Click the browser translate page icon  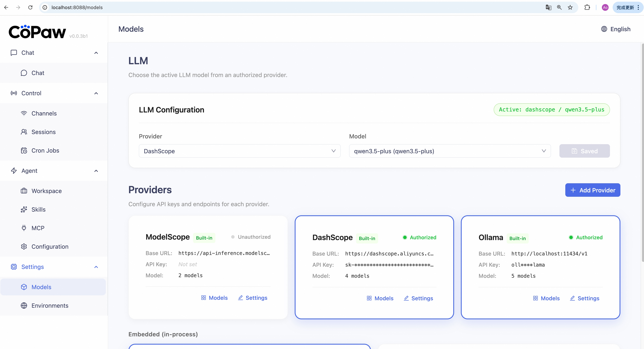[x=548, y=8]
